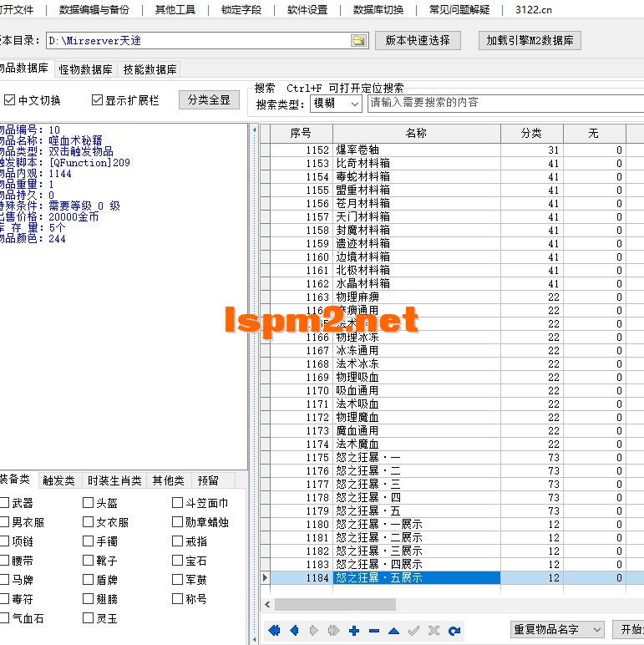The image size is (644, 645).
Task: Enable the 女衣服 checkbox
Action: pyautogui.click(x=88, y=522)
